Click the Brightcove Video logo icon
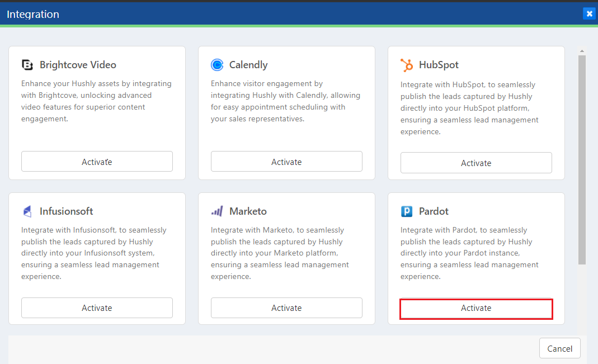 click(27, 65)
